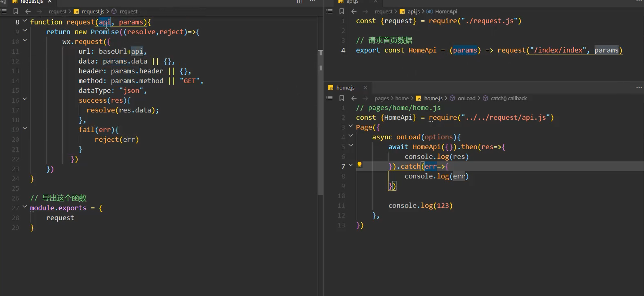The width and height of the screenshot is (644, 296).
Task: Open more actions menu in request.js pane
Action: (x=312, y=1)
